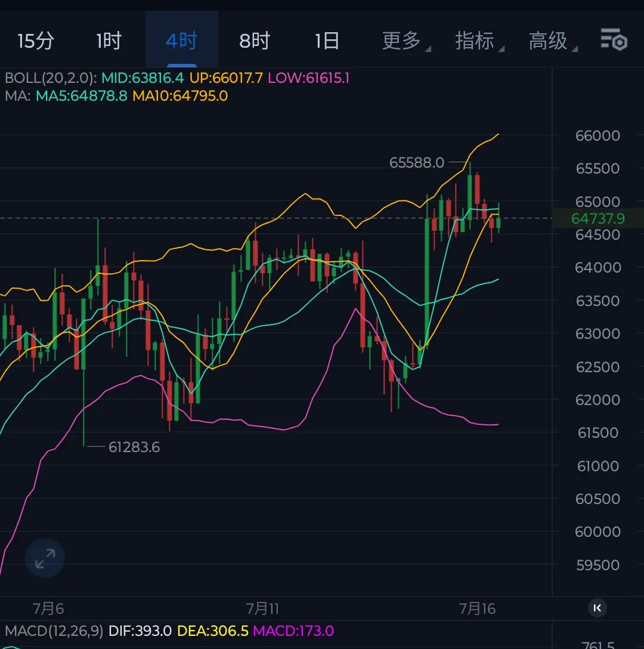Switch to the 1时 timeframe
The image size is (644, 649).
click(x=109, y=41)
